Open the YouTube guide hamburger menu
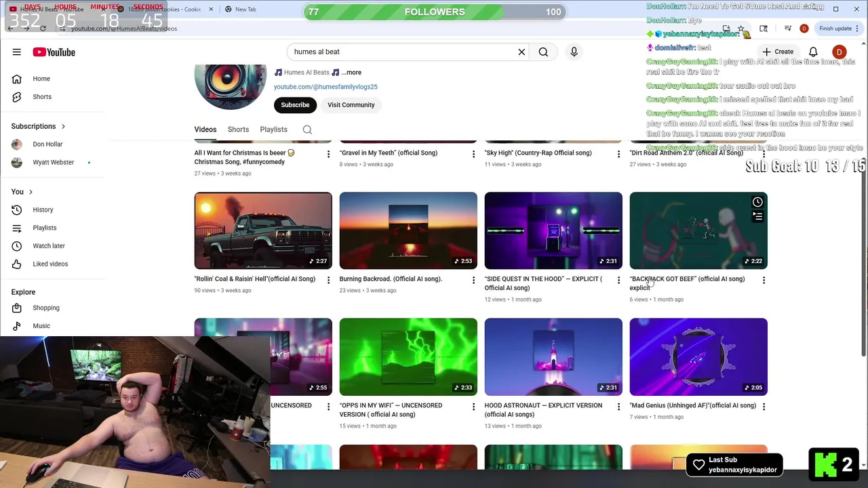The image size is (868, 488). coord(16,52)
